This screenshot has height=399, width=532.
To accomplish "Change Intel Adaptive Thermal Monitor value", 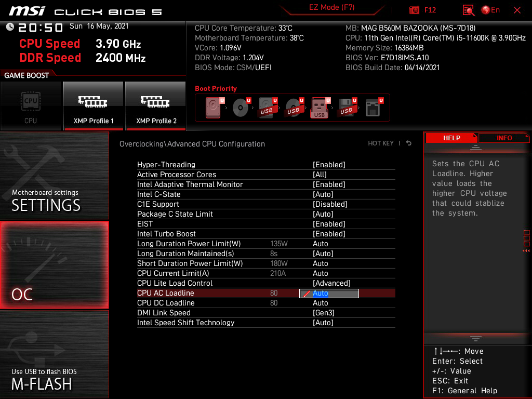I will pyautogui.click(x=329, y=184).
